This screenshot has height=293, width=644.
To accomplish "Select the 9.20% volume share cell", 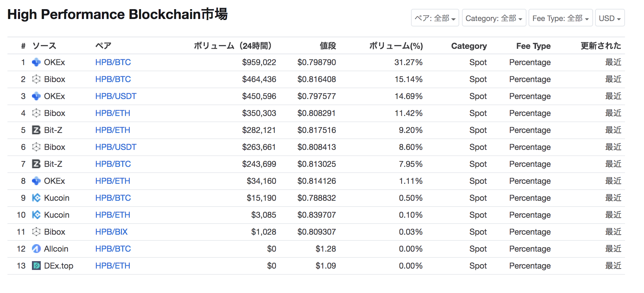I will [x=411, y=130].
